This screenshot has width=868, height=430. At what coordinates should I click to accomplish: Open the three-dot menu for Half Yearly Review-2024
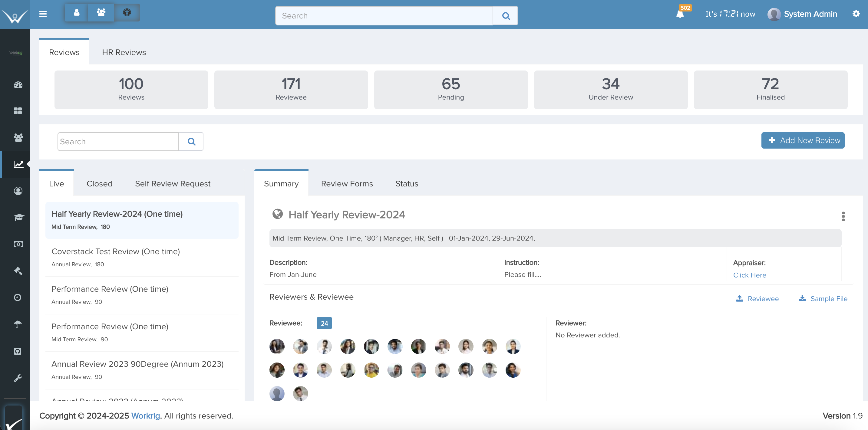[x=844, y=216]
